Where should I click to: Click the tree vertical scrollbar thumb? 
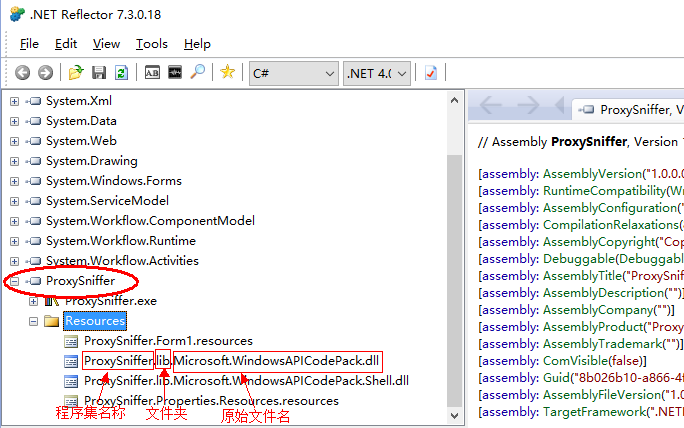455,280
